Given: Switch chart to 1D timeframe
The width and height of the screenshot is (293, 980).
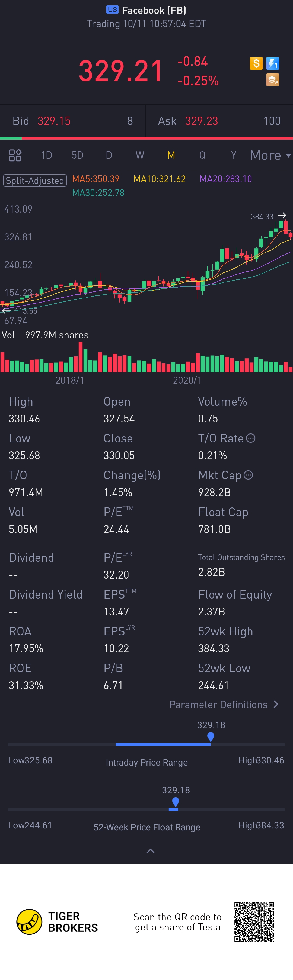Looking at the screenshot, I should (46, 155).
